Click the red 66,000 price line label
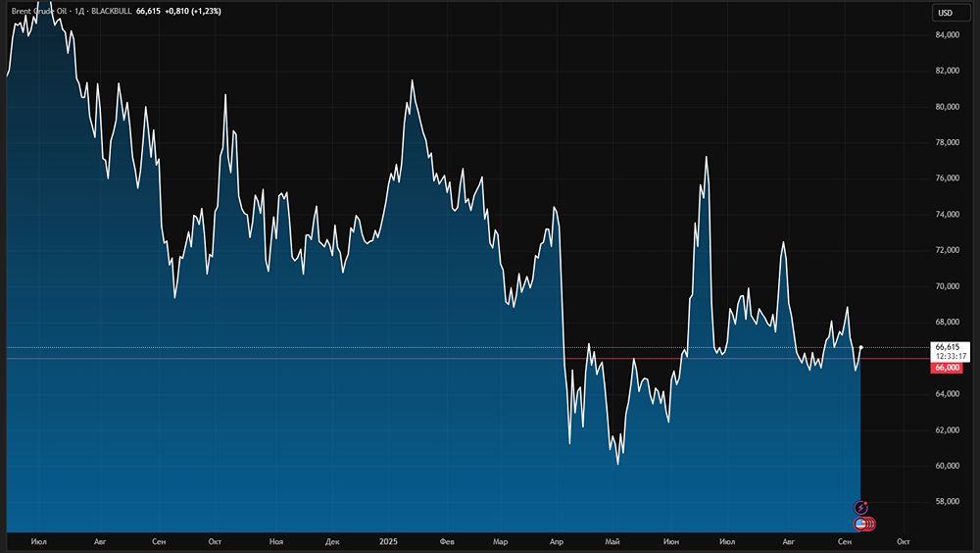 coord(947,368)
